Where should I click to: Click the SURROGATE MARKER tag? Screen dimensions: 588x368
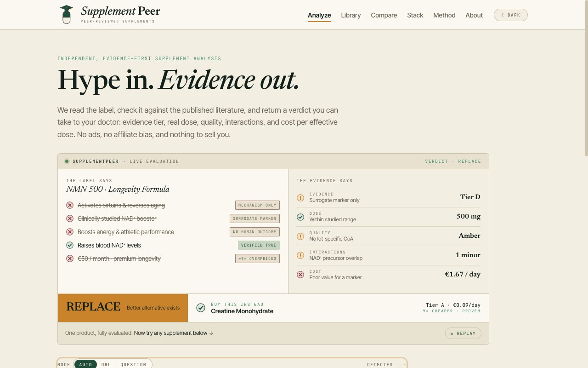(254, 218)
